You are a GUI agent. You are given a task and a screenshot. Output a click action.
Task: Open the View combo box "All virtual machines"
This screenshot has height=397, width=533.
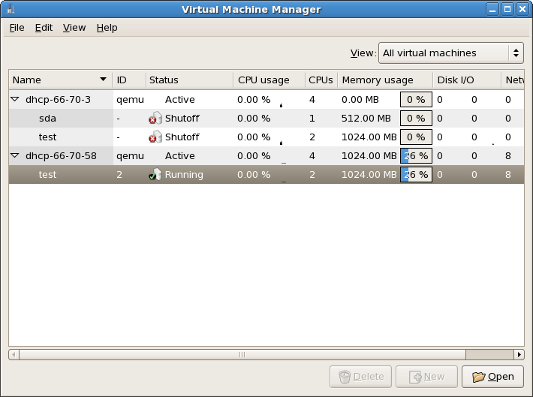[x=451, y=53]
